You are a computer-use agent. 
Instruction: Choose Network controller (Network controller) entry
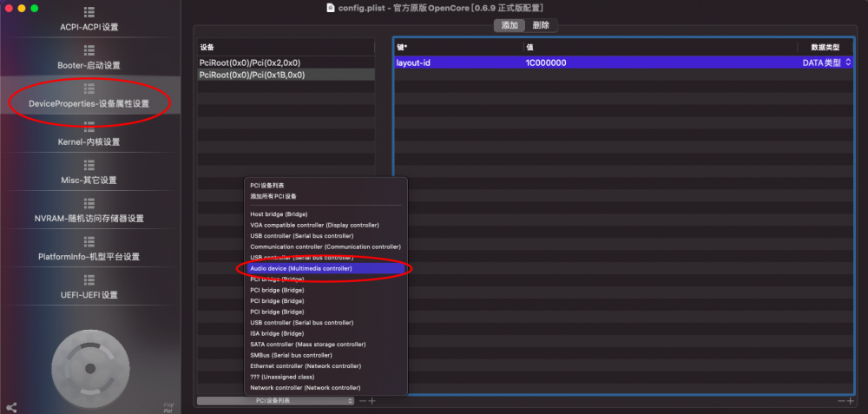tap(325, 388)
